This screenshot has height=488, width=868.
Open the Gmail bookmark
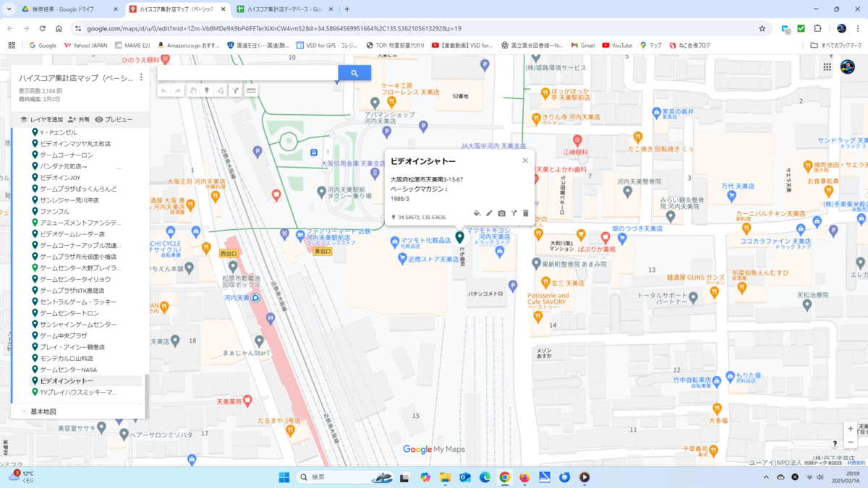(x=582, y=45)
